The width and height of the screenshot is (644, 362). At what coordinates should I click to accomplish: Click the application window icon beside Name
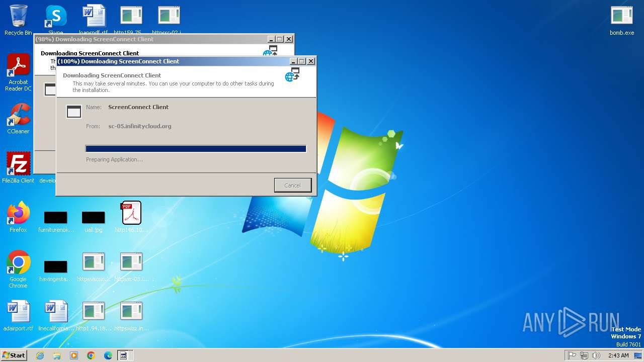point(74,112)
